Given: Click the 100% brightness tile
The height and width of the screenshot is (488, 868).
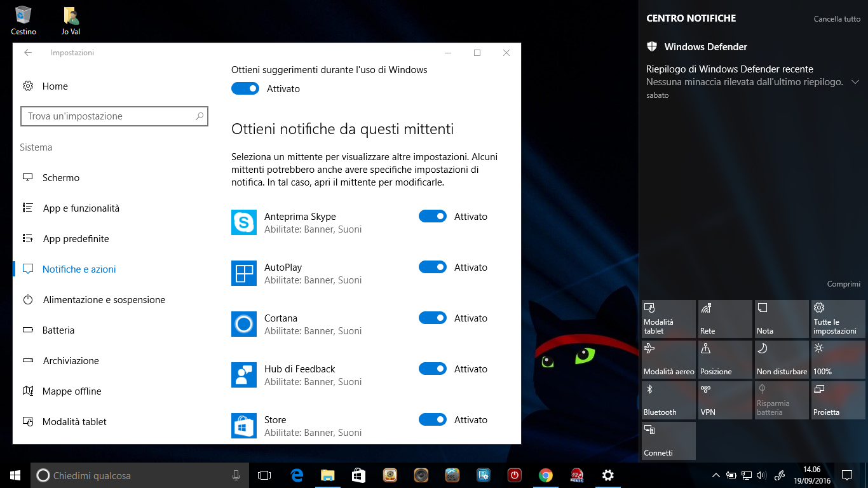Looking at the screenshot, I should click(838, 360).
